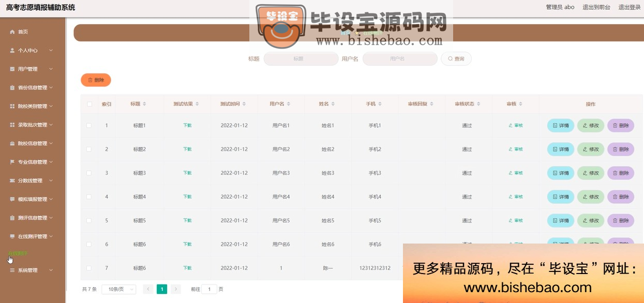Viewport: 644px width, 303px height.
Task: Check the checkbox for row 标题1
Action: (x=89, y=126)
